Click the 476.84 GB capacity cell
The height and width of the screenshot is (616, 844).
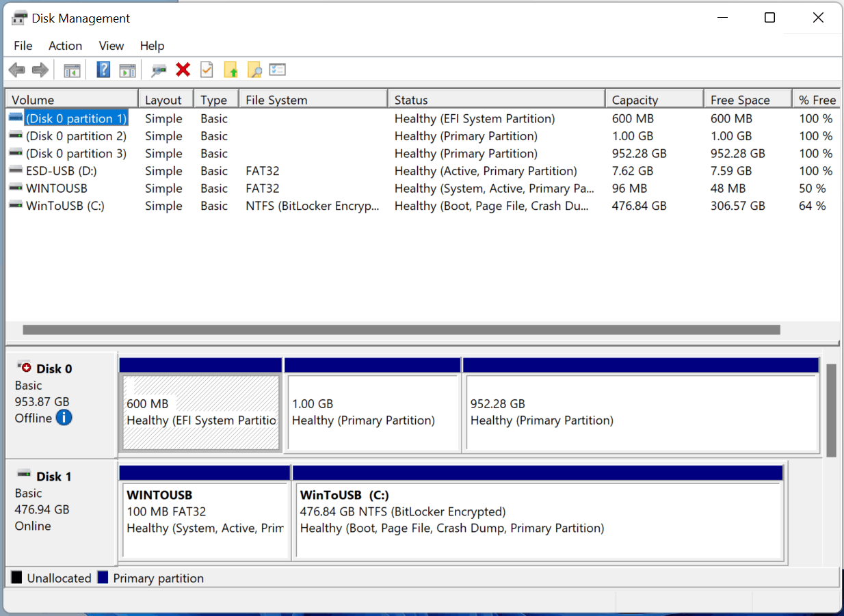pos(639,206)
